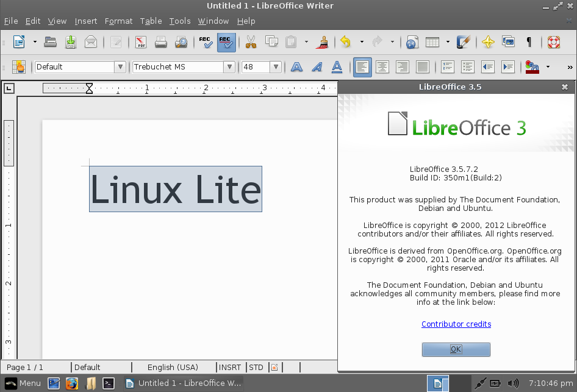This screenshot has height=392, width=577.
Task: Select the Cut scissors icon
Action: [251, 42]
